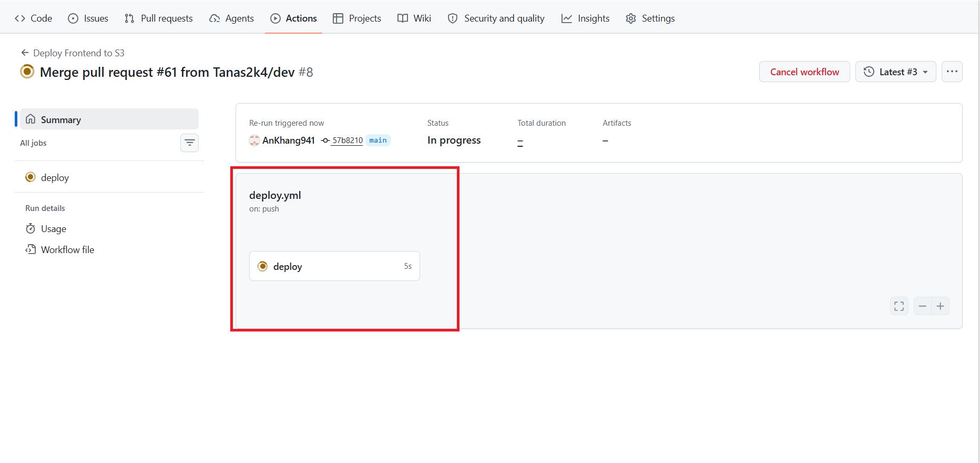Viewport: 980px width, 463px height.
Task: Open the Code tab
Action: [34, 18]
